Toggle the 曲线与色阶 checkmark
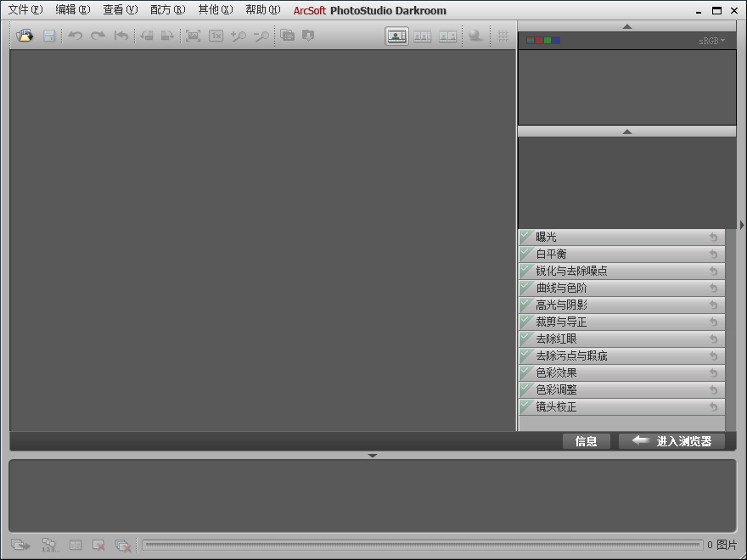Screen dimensions: 747x560 point(526,288)
